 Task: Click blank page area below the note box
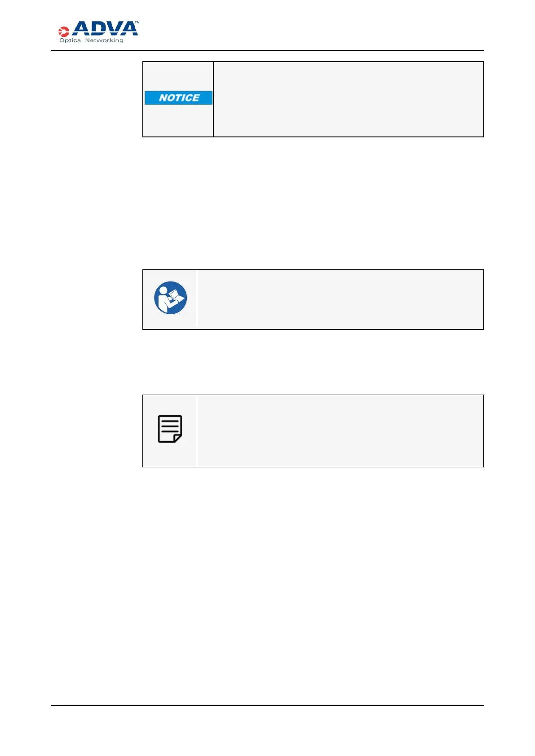point(313,584)
